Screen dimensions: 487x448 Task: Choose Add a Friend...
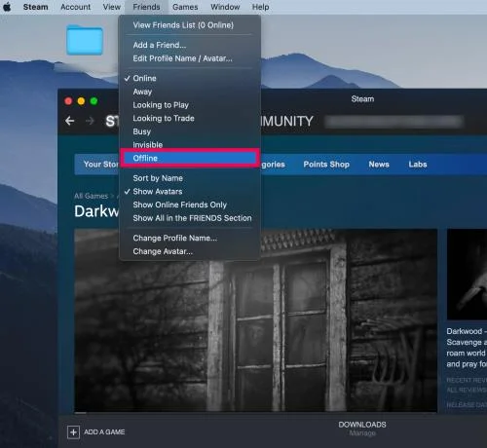click(x=190, y=45)
